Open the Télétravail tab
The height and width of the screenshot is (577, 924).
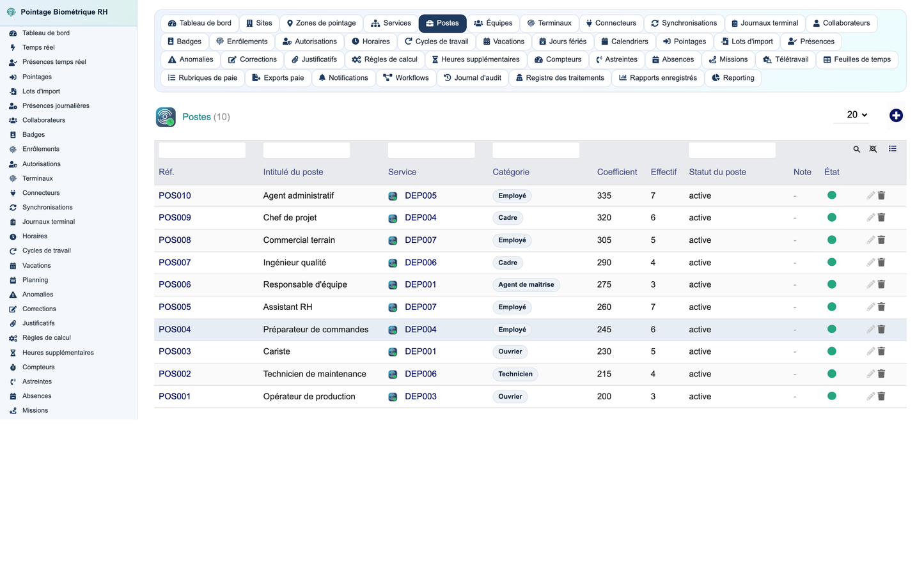[785, 59]
